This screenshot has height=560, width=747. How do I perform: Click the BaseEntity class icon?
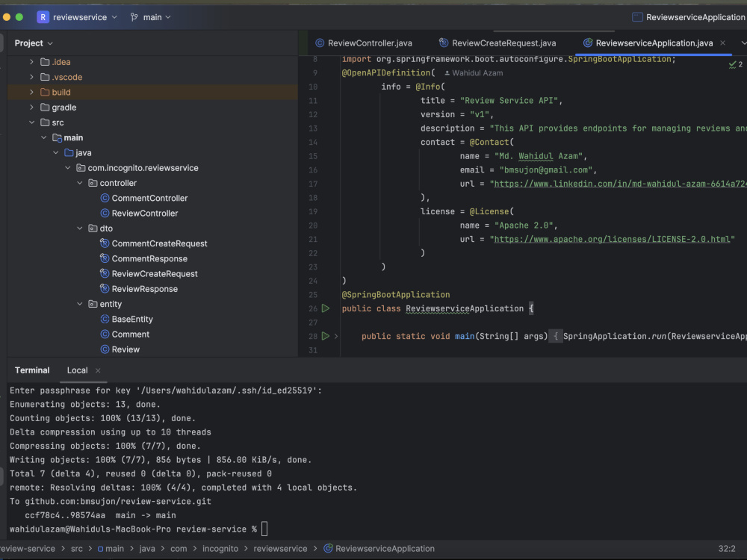pyautogui.click(x=105, y=319)
